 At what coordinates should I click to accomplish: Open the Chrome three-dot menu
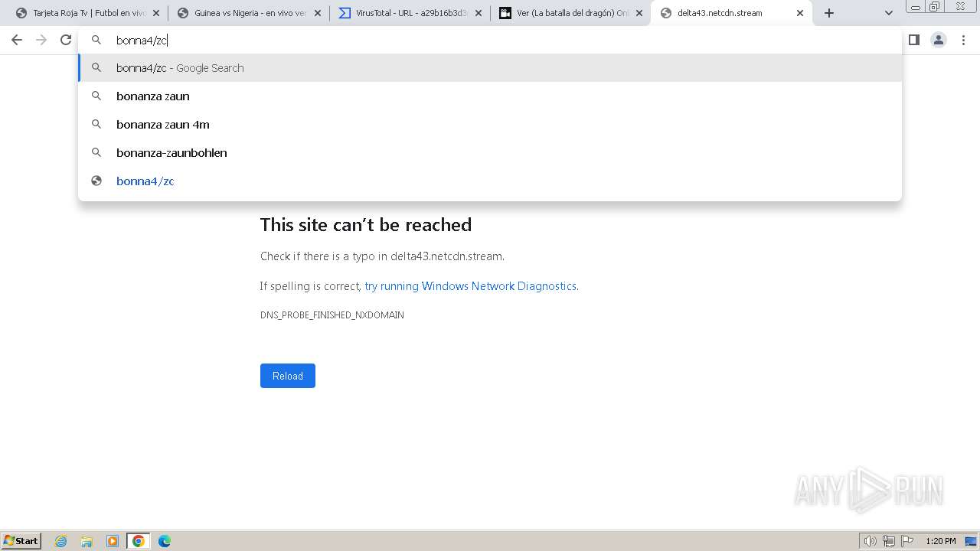pos(963,40)
